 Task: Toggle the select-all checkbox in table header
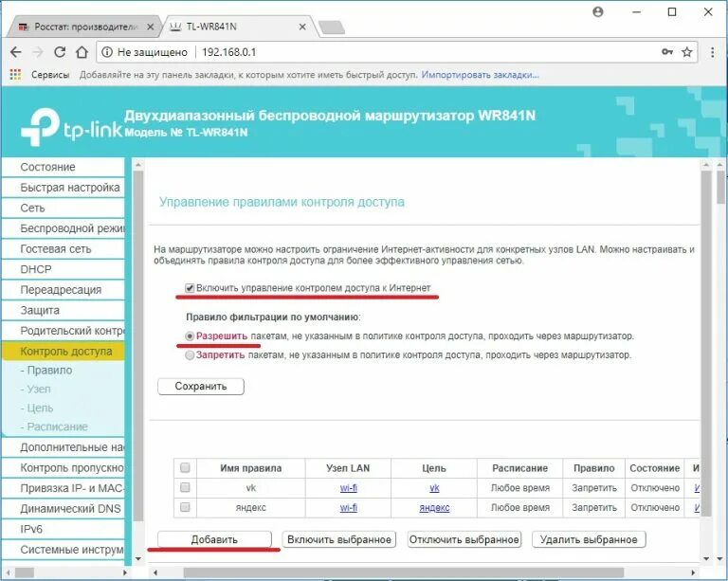[x=185, y=467]
